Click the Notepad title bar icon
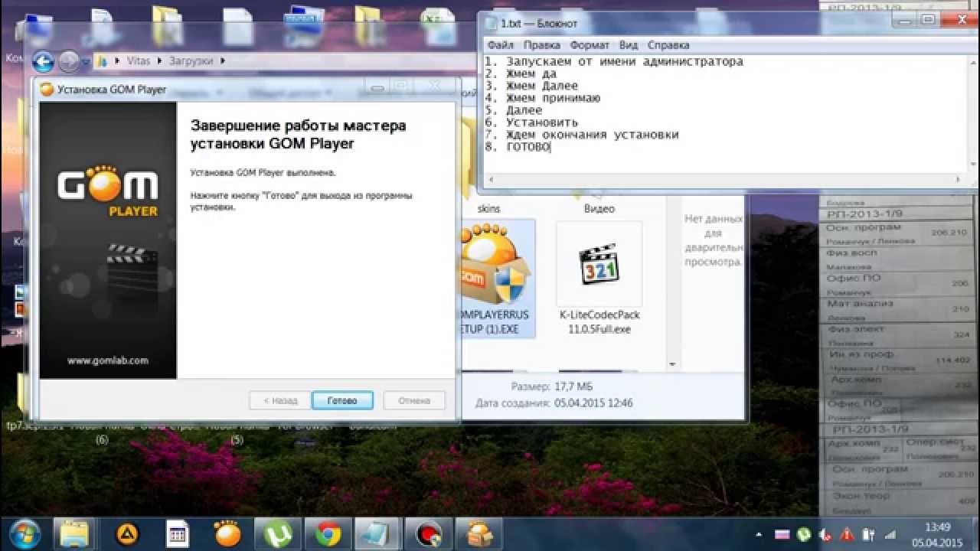Screen dimensions: 980x551 click(489, 24)
